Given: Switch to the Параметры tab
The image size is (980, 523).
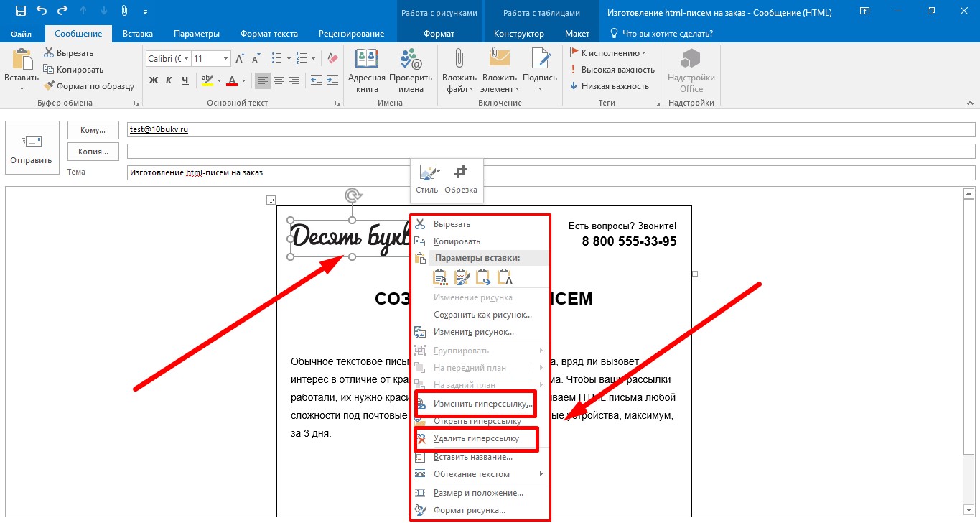Looking at the screenshot, I should (x=197, y=34).
